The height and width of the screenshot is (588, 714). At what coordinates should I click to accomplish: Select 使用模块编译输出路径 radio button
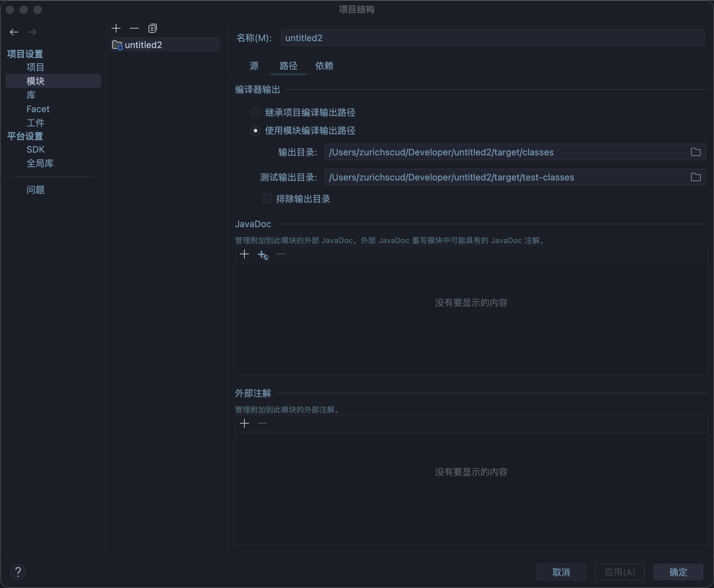click(x=256, y=131)
